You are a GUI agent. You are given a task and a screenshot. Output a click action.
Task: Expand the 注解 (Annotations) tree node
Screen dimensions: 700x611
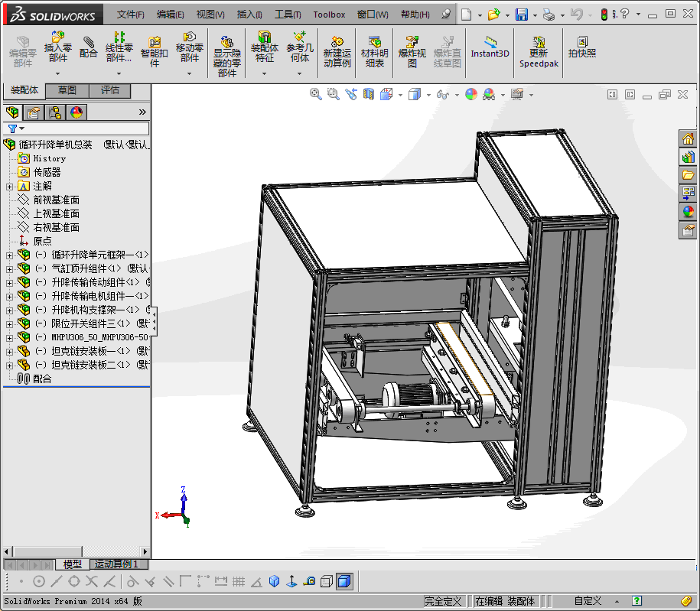click(x=9, y=187)
